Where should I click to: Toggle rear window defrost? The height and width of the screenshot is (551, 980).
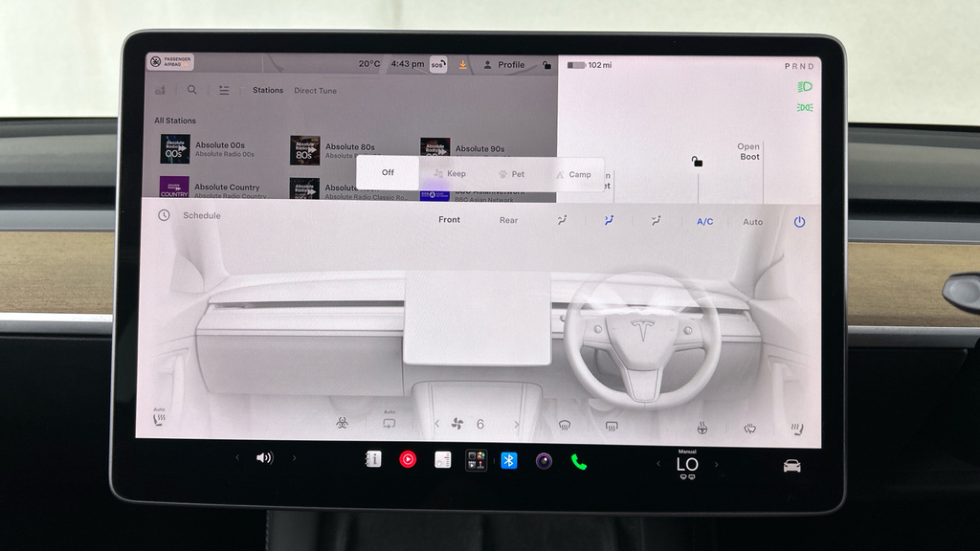612,426
